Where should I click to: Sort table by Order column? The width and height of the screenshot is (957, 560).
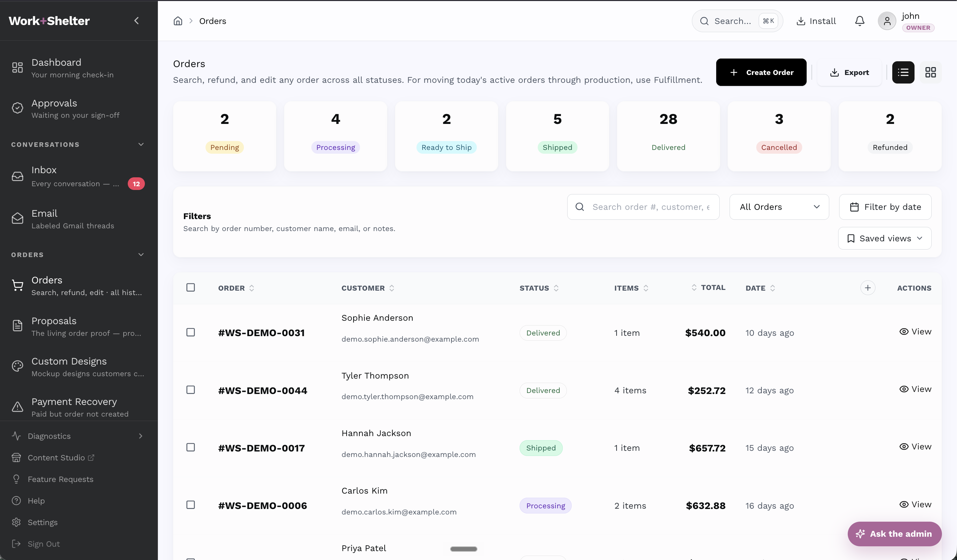pos(236,288)
